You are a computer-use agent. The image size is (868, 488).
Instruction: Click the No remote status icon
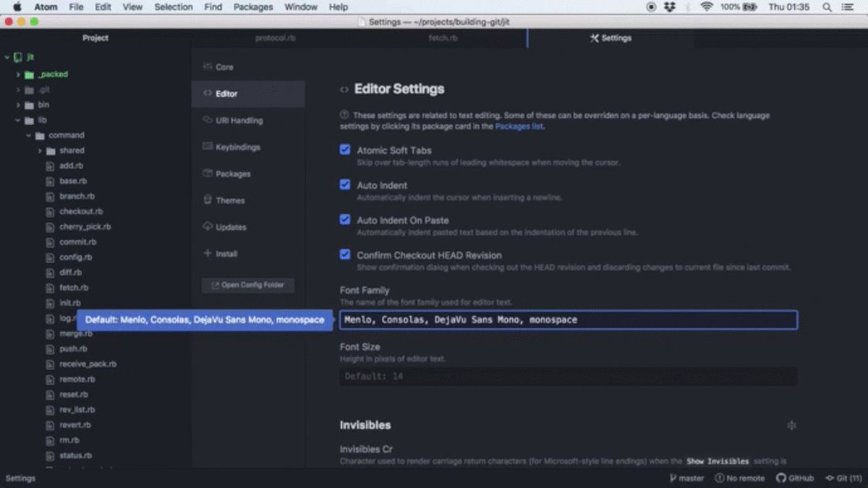click(x=719, y=478)
